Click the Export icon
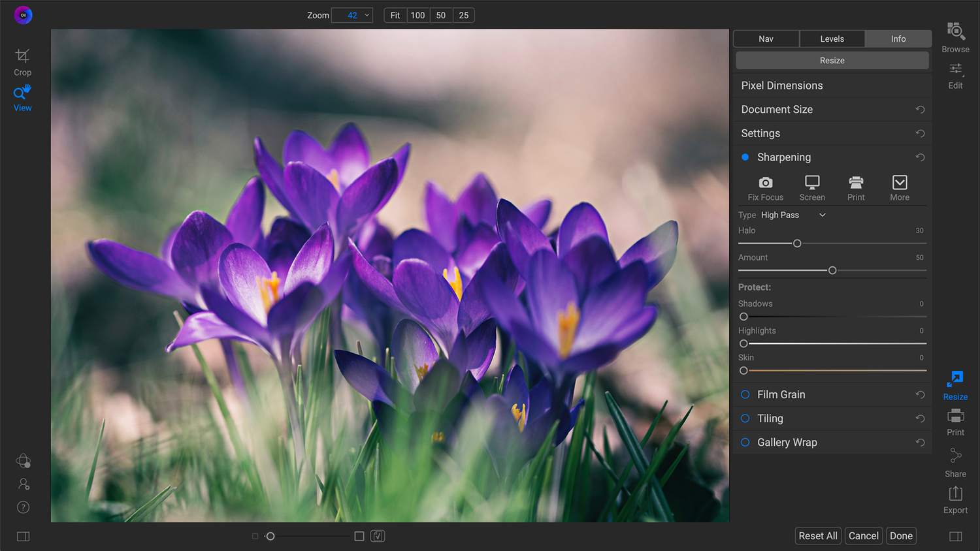The width and height of the screenshot is (980, 551). point(955,499)
